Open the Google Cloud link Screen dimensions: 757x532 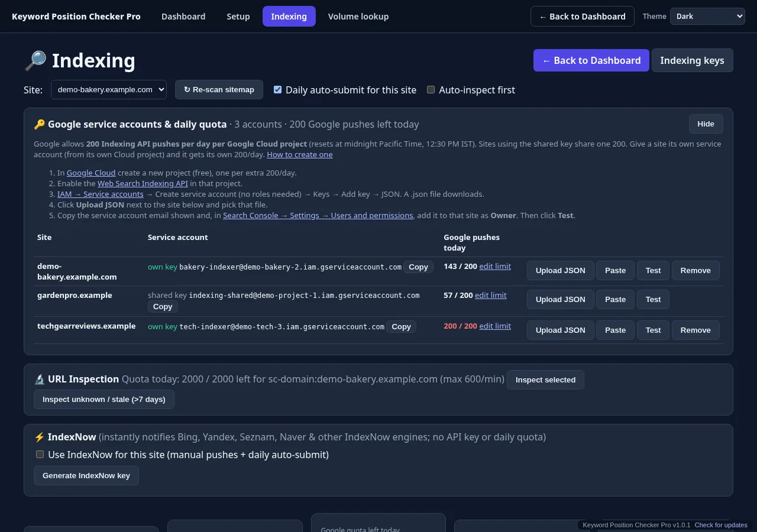tap(91, 173)
